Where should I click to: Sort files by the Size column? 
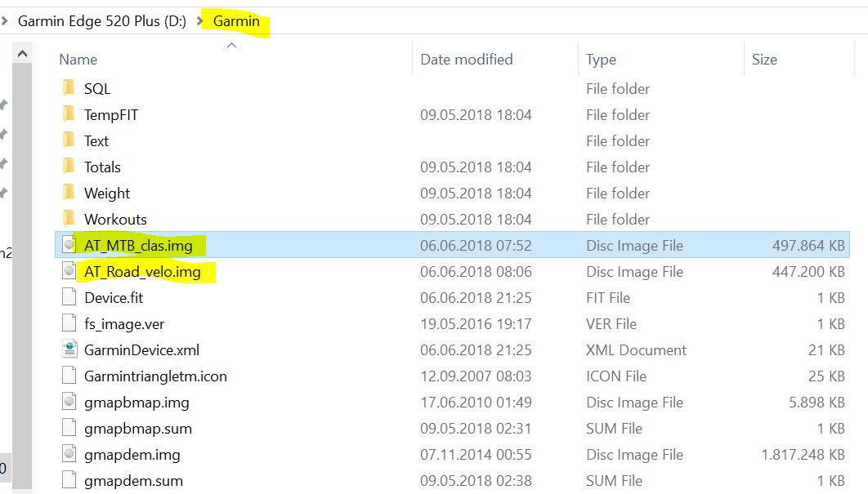coord(764,59)
